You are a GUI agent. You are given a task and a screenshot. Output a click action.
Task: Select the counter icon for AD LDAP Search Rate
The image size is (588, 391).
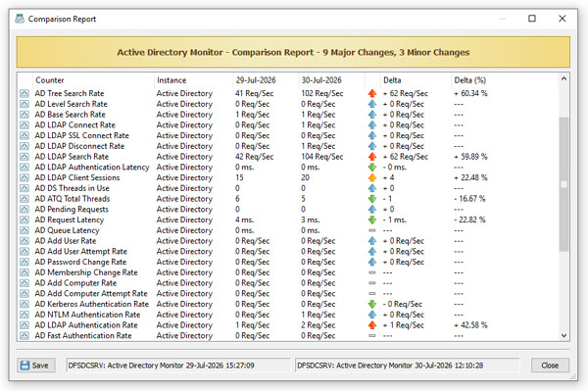click(24, 157)
